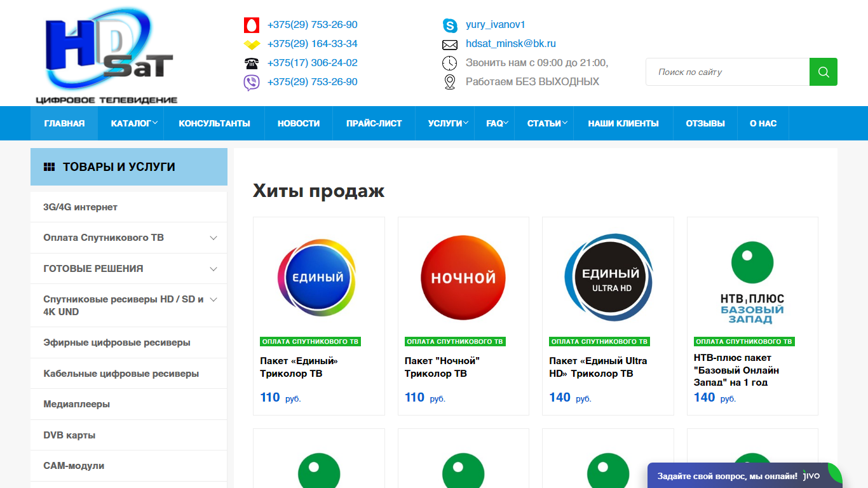Click the red Ночной package image
This screenshot has width=868, height=488.
point(463,278)
